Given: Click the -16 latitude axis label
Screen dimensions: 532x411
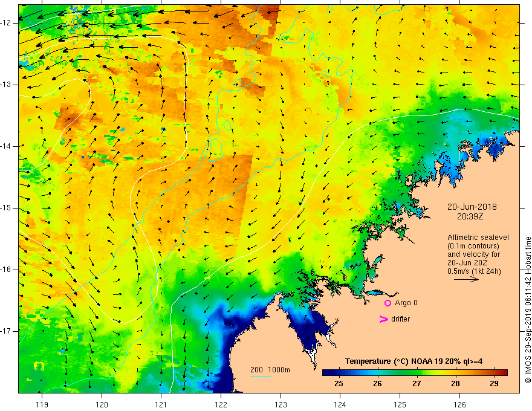Looking at the screenshot, I should pos(6,270).
